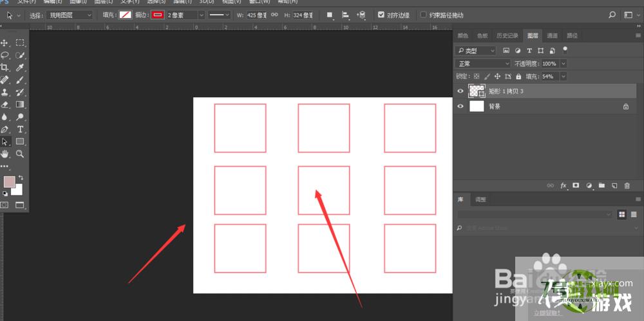The width and height of the screenshot is (644, 321).
Task: Filter layers by shape type
Action: click(x=540, y=50)
